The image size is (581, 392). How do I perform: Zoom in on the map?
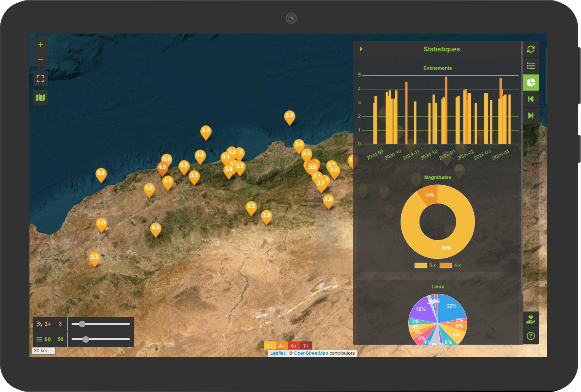40,44
